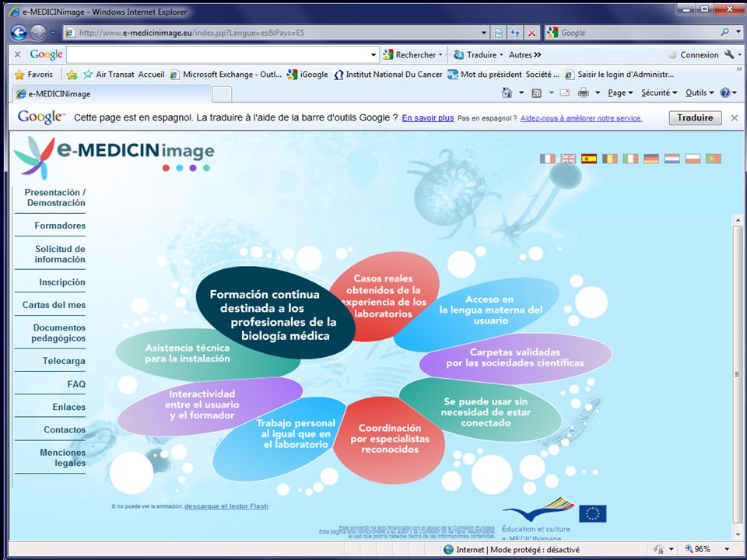Click the Read Mail icon
This screenshot has height=560, width=747.
[565, 93]
